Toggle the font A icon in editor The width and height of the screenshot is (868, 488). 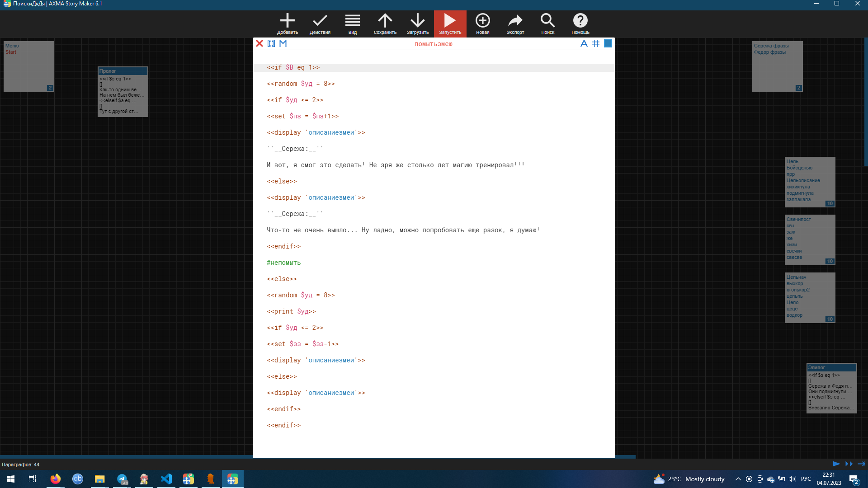584,43
